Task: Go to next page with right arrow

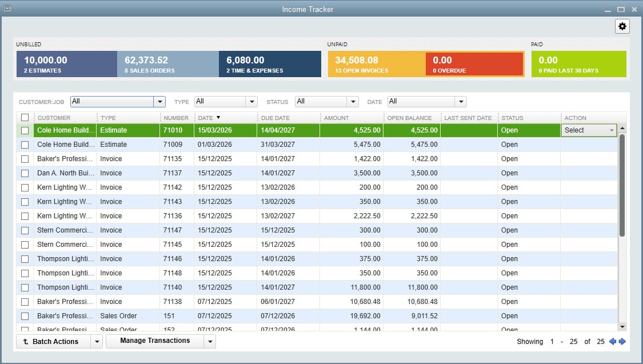Action: coord(622,342)
